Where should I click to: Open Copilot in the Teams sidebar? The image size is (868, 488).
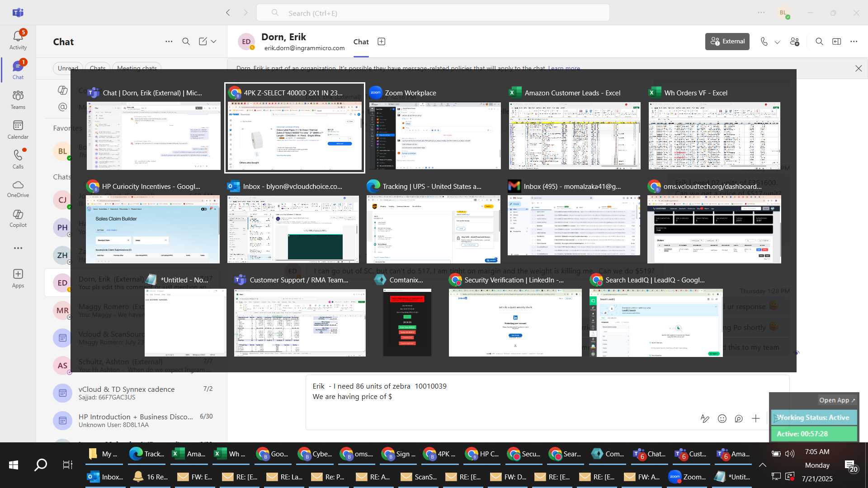click(18, 219)
